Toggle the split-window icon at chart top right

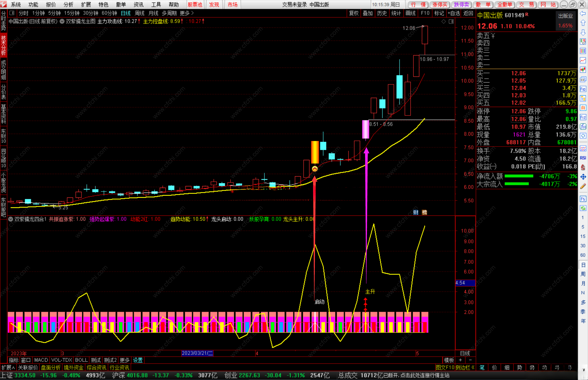pyautogui.click(x=451, y=21)
